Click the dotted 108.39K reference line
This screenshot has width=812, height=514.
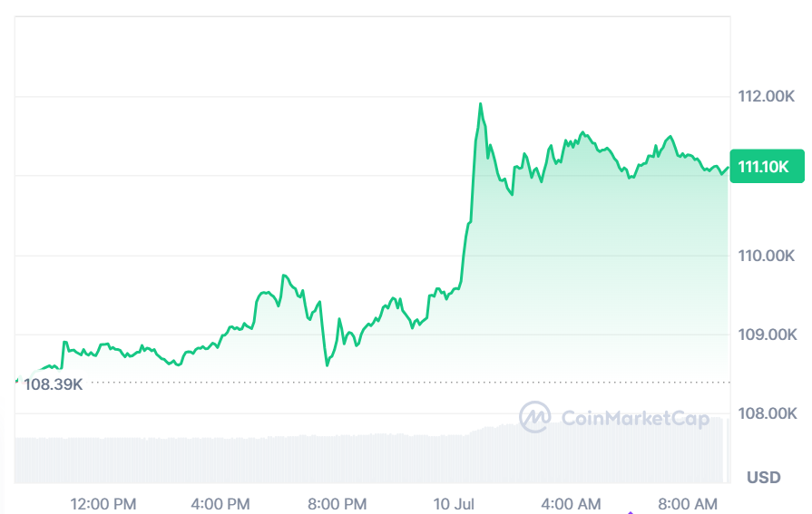(x=406, y=383)
